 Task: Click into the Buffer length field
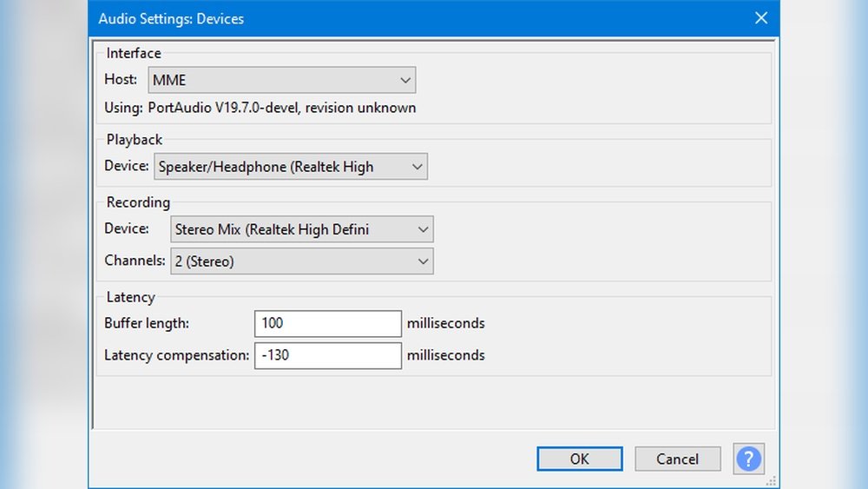pos(328,323)
